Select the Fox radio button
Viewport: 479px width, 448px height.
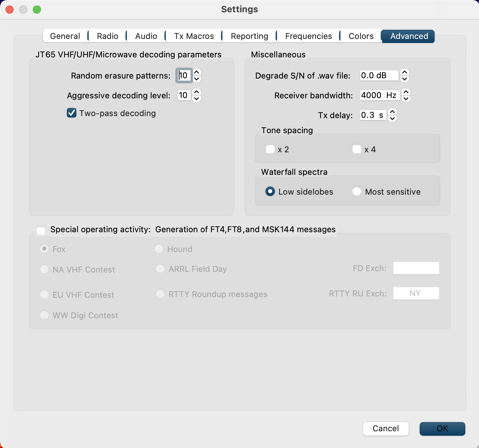(44, 249)
